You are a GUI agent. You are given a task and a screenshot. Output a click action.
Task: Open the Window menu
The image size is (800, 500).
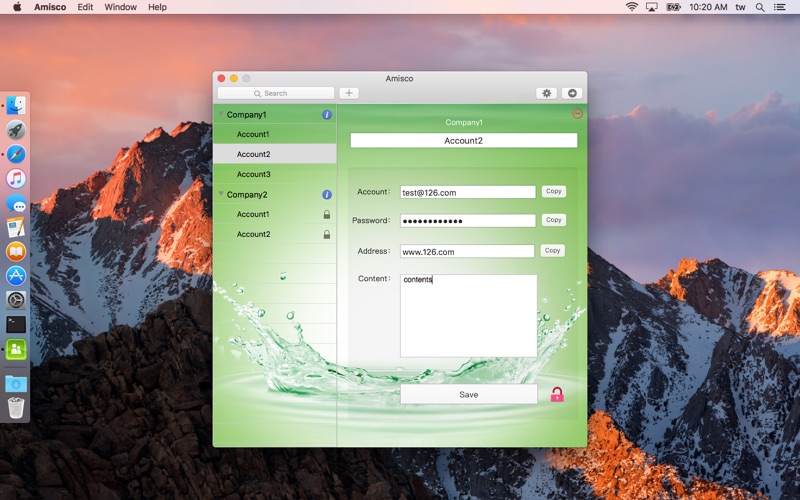point(120,7)
